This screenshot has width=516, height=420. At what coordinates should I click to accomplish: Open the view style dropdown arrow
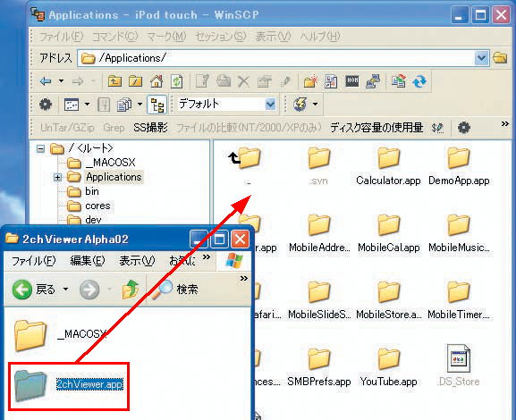point(87,105)
